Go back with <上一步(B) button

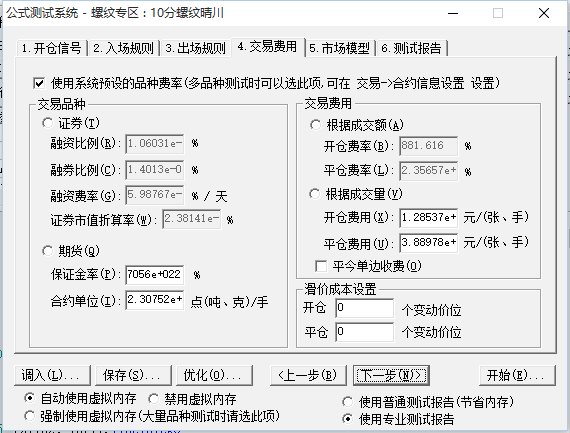coord(308,375)
